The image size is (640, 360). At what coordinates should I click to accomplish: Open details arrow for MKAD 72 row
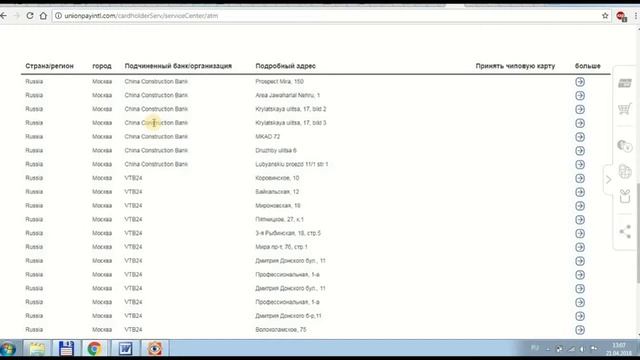580,137
